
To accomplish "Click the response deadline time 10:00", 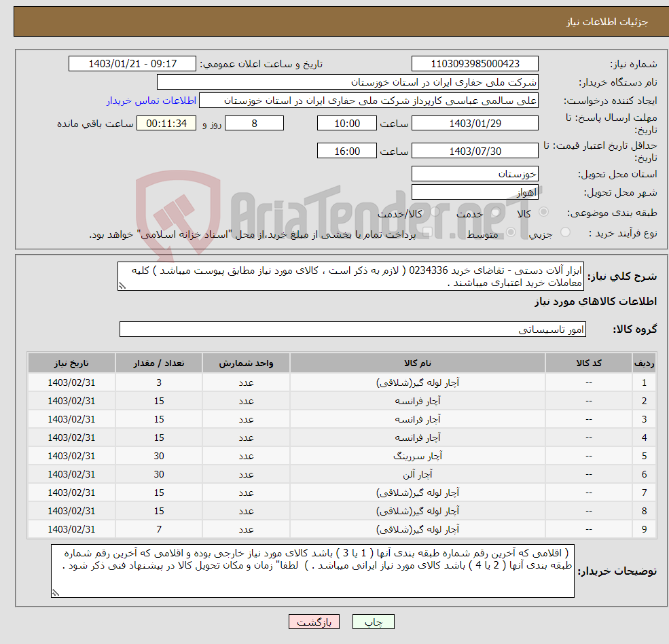I will (x=347, y=124).
